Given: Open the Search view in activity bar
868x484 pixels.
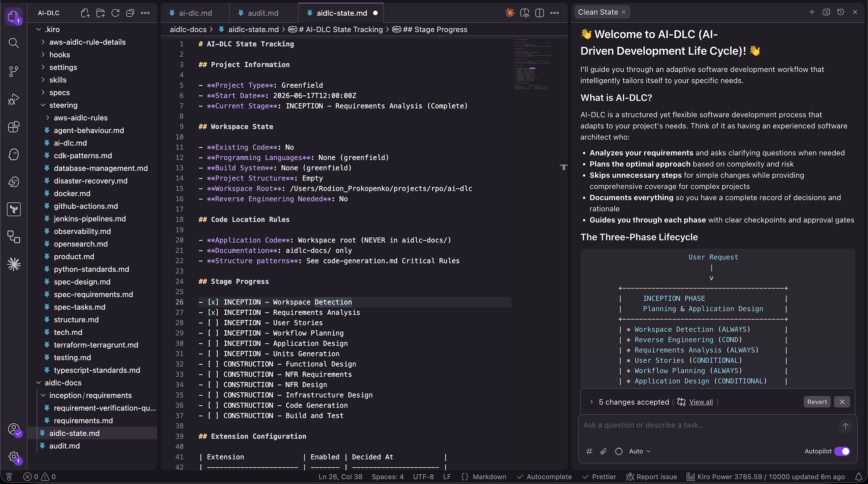Looking at the screenshot, I should [x=13, y=43].
